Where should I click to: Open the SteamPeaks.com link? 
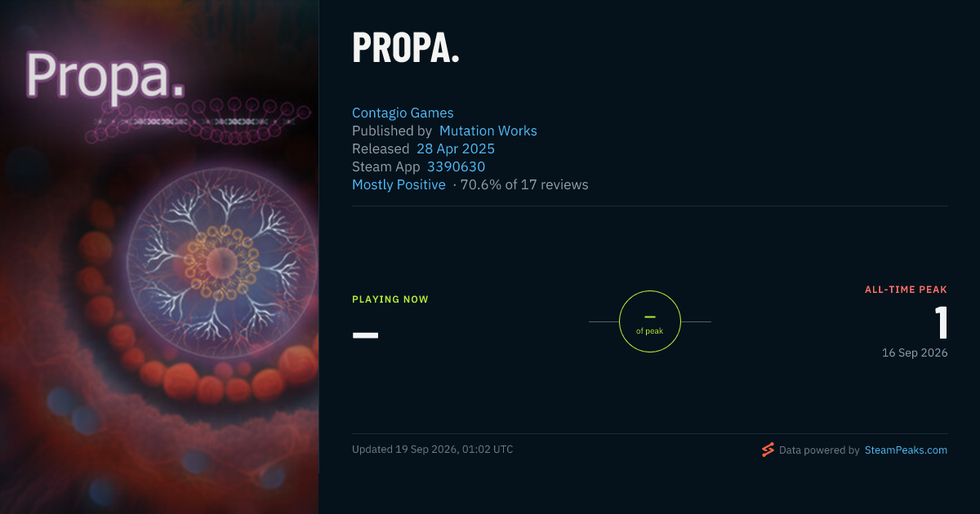pyautogui.click(x=906, y=450)
